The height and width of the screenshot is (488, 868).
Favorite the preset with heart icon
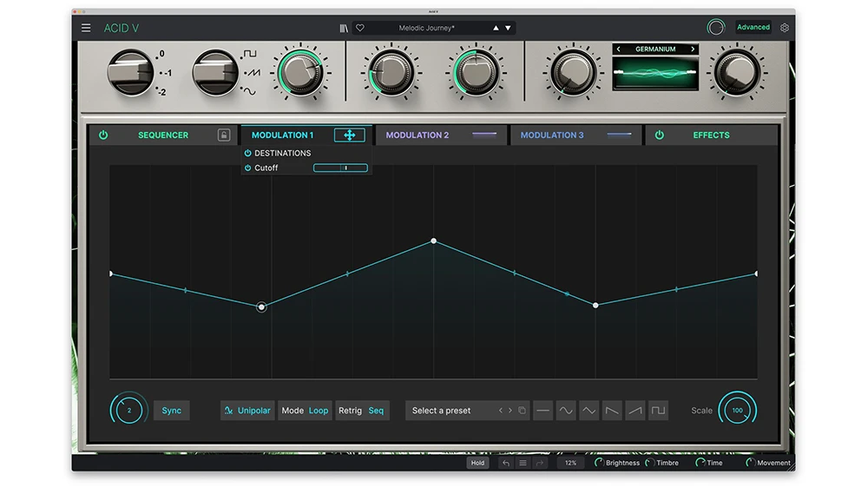[x=360, y=28]
